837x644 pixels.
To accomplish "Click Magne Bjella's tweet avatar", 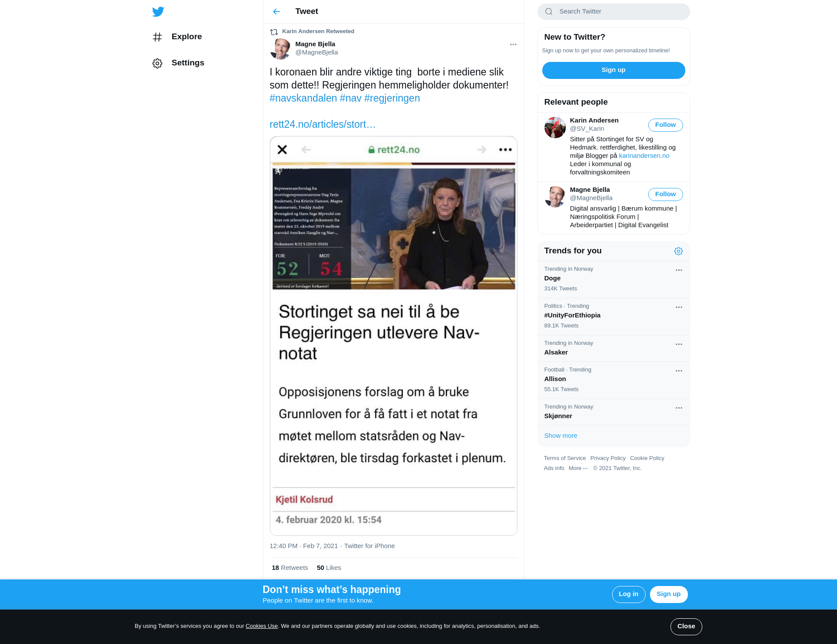I will pyautogui.click(x=280, y=48).
